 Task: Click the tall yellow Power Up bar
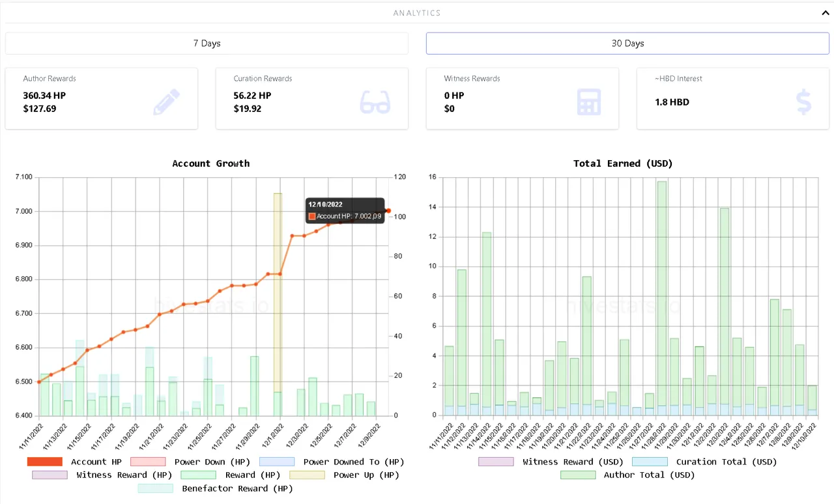[278, 293]
